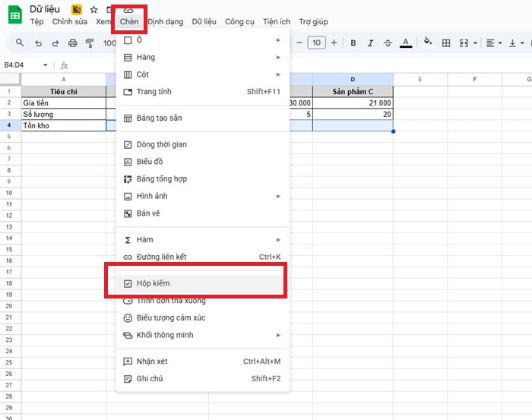Click the Tồn kho cell
Viewport: 532px width, 420px height.
tap(63, 125)
